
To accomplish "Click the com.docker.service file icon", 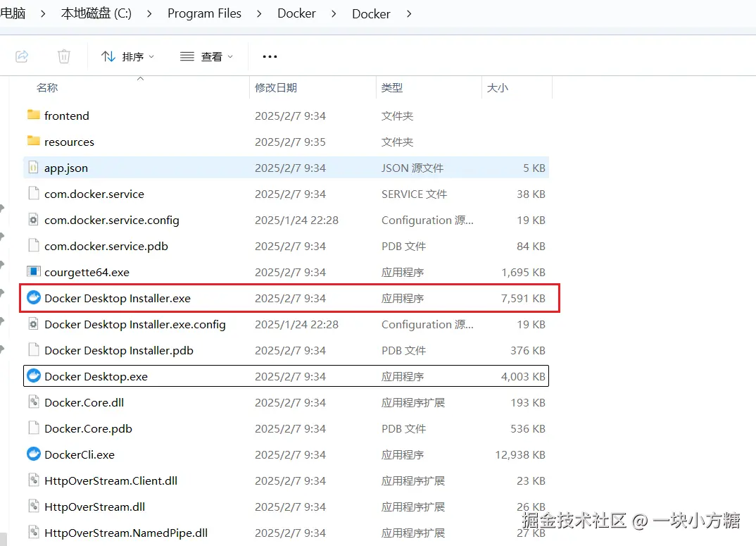I will coord(33,194).
